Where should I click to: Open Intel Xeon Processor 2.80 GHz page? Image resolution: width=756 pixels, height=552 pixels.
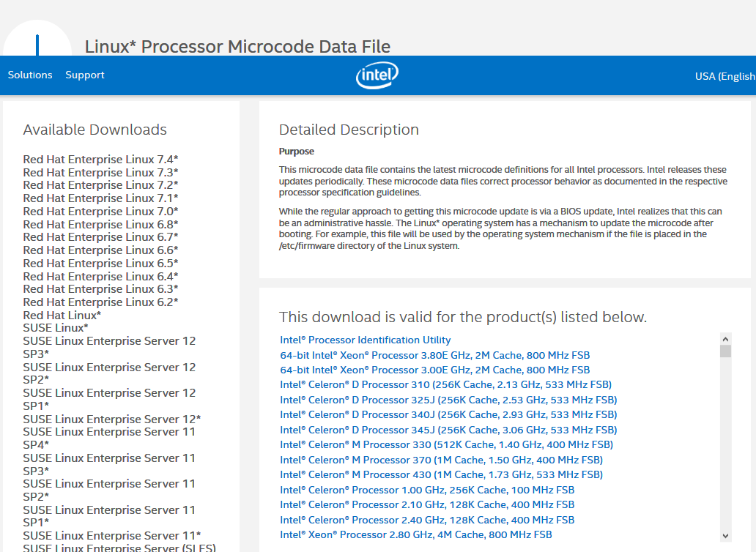[x=416, y=534]
